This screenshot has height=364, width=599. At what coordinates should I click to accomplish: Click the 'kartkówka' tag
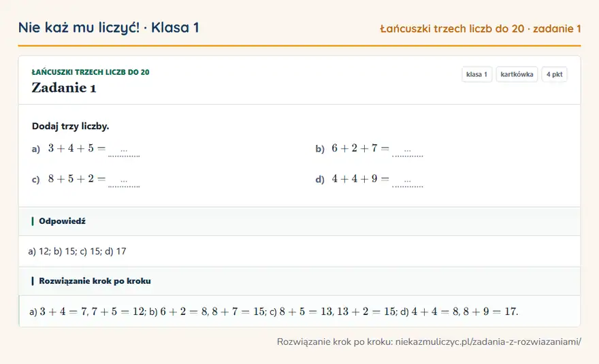coord(517,74)
